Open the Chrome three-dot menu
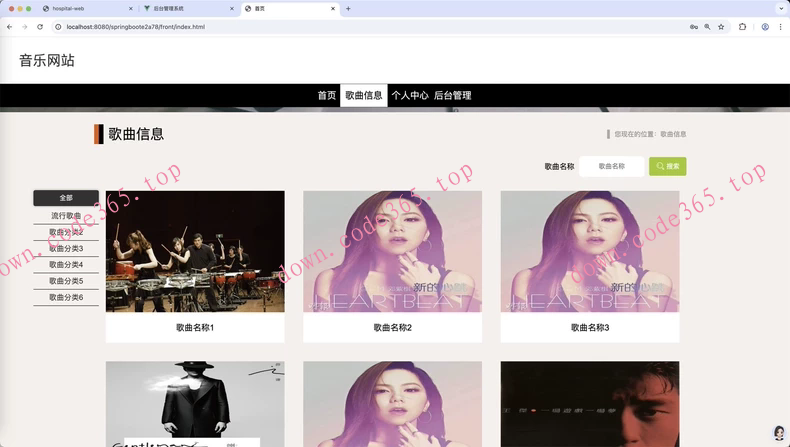The width and height of the screenshot is (790, 447). pos(780,27)
